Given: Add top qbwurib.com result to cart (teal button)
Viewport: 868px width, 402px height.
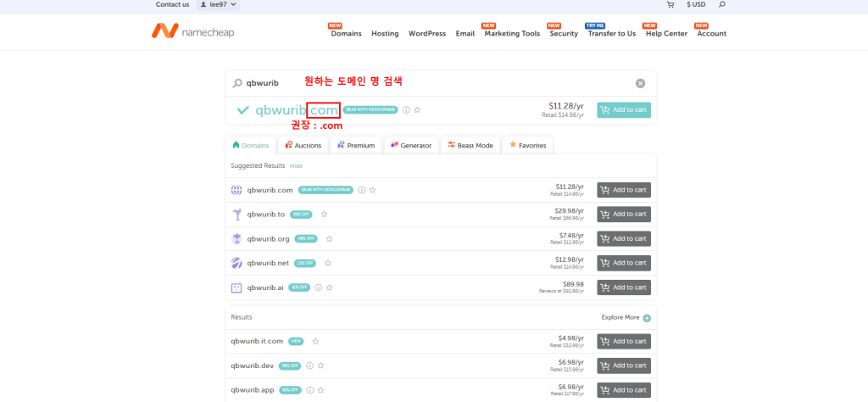Looking at the screenshot, I should pyautogui.click(x=624, y=109).
